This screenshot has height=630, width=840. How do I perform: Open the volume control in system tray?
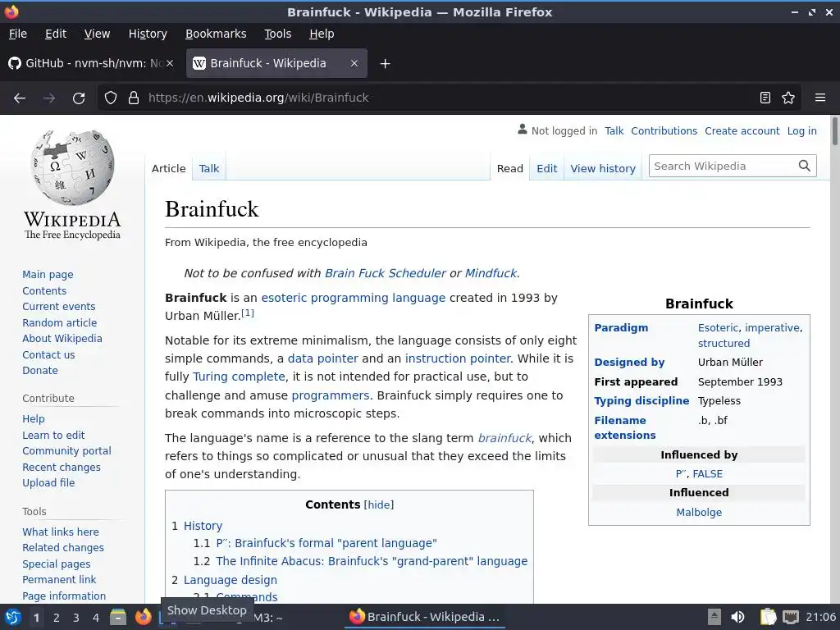pos(737,617)
